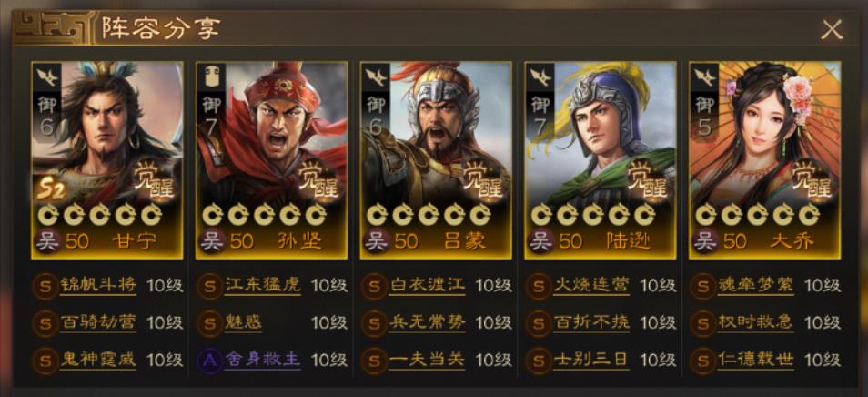Open the 吕蒙 hero card

436,160
